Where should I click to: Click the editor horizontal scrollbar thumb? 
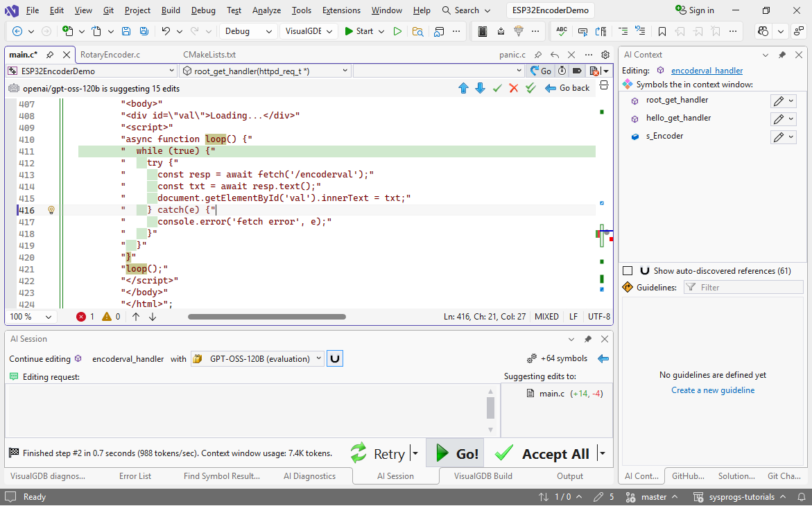[x=266, y=317]
